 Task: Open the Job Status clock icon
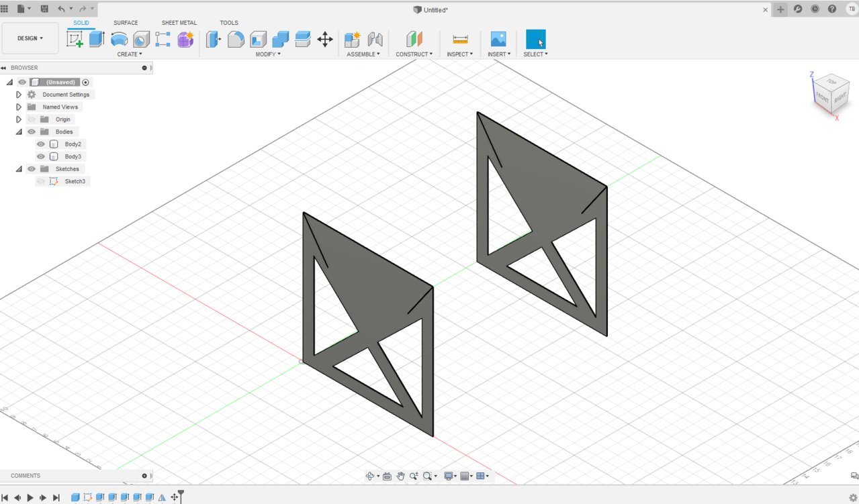(815, 9)
